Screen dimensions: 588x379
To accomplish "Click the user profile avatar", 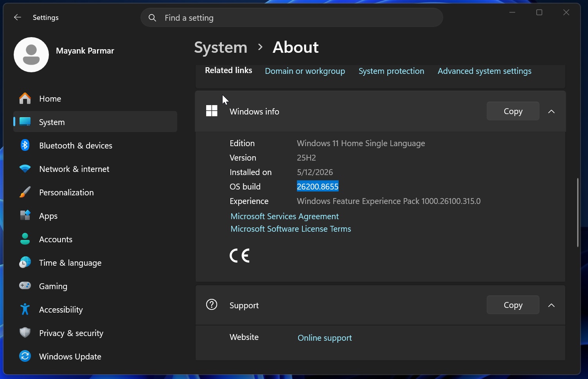I will click(31, 55).
